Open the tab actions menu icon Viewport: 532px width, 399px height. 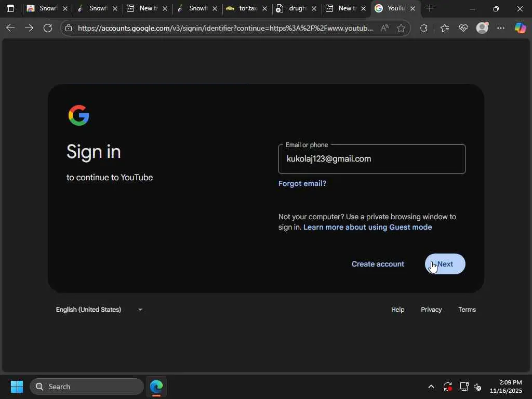(x=10, y=8)
